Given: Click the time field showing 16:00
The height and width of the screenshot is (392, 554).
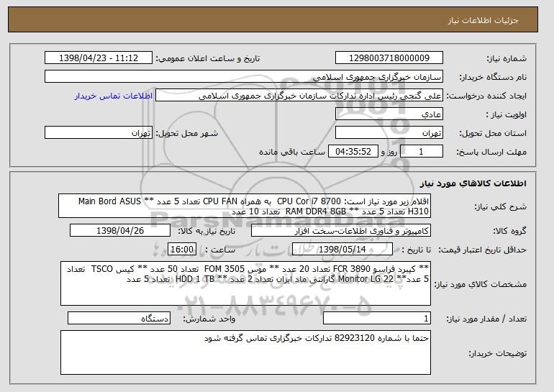Looking at the screenshot, I should 182,250.
